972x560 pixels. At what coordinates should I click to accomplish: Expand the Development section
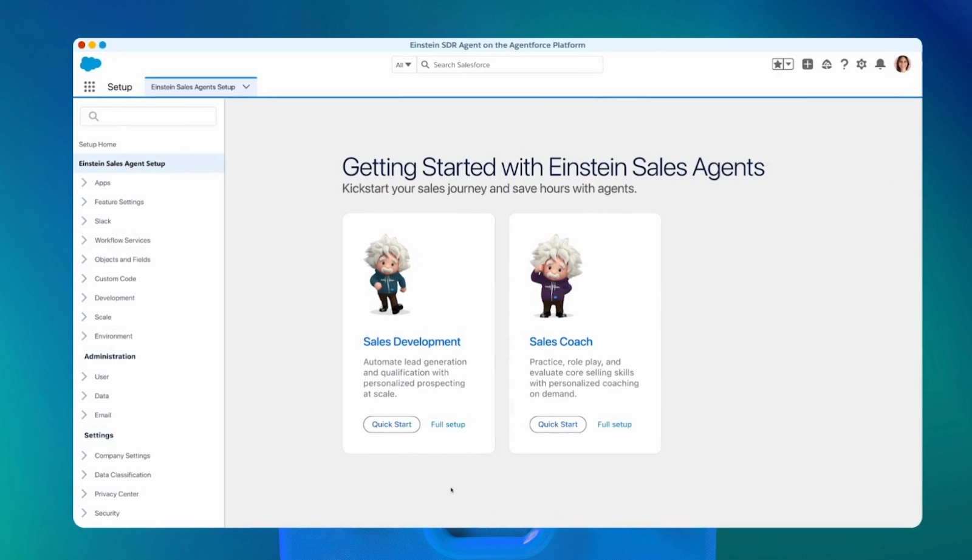[84, 298]
